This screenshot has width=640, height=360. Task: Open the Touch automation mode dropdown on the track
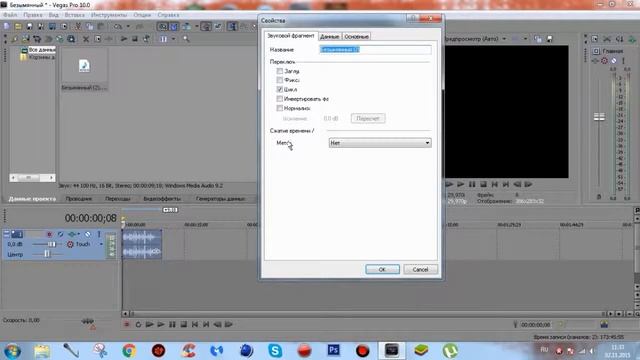coord(101,244)
